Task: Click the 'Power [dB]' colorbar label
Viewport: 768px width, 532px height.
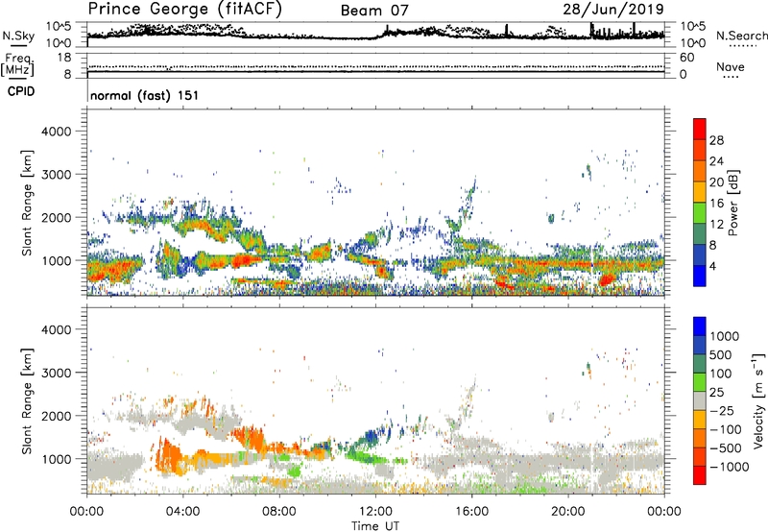Action: pos(732,203)
